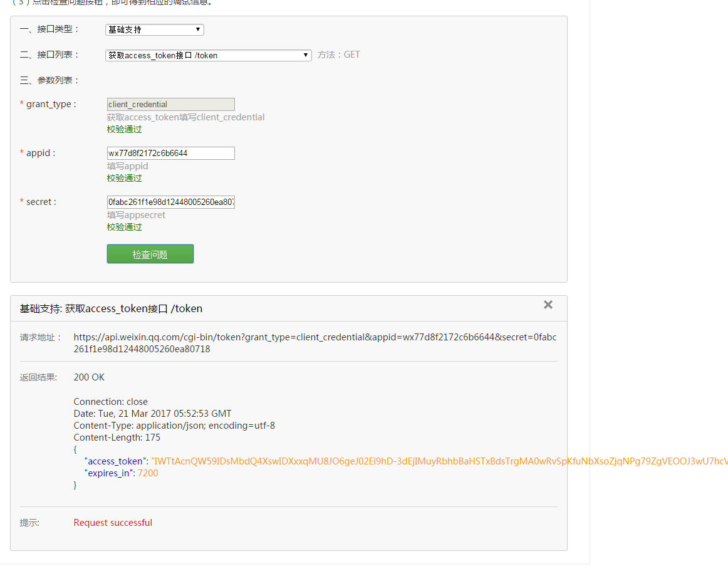
Task: Click 校验通过 text under secret field
Action: [124, 227]
